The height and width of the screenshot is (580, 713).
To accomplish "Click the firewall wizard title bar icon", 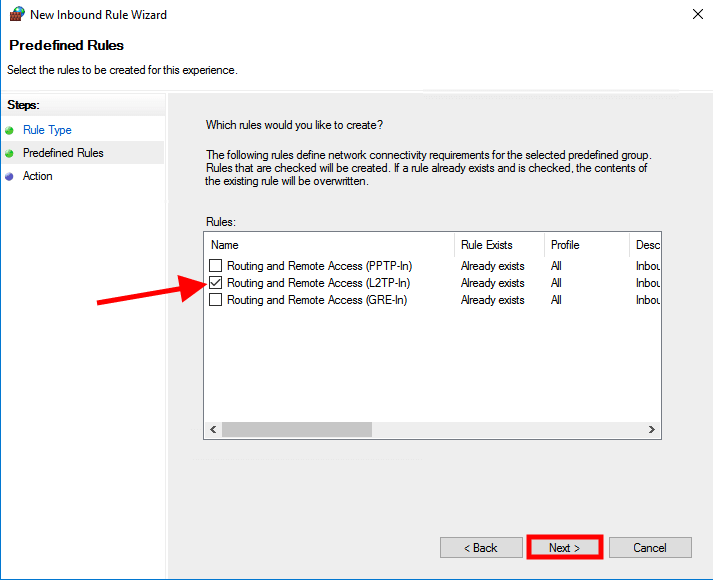I will pyautogui.click(x=16, y=15).
